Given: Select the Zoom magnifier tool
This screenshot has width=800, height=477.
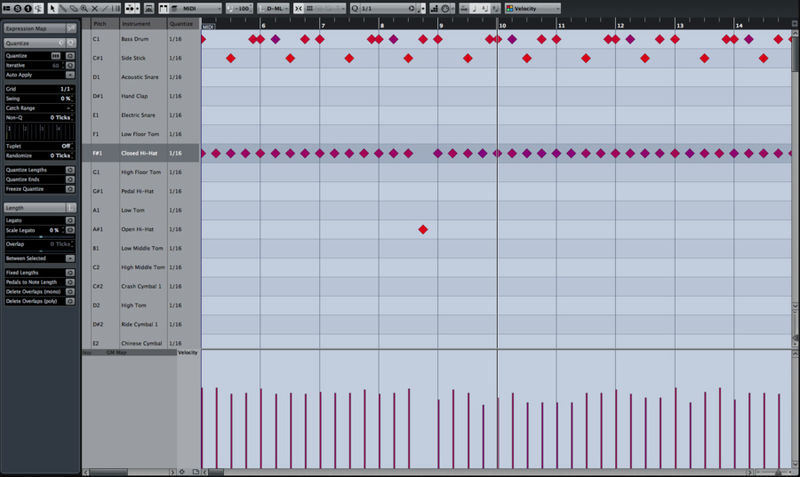Looking at the screenshot, I should (84, 8).
